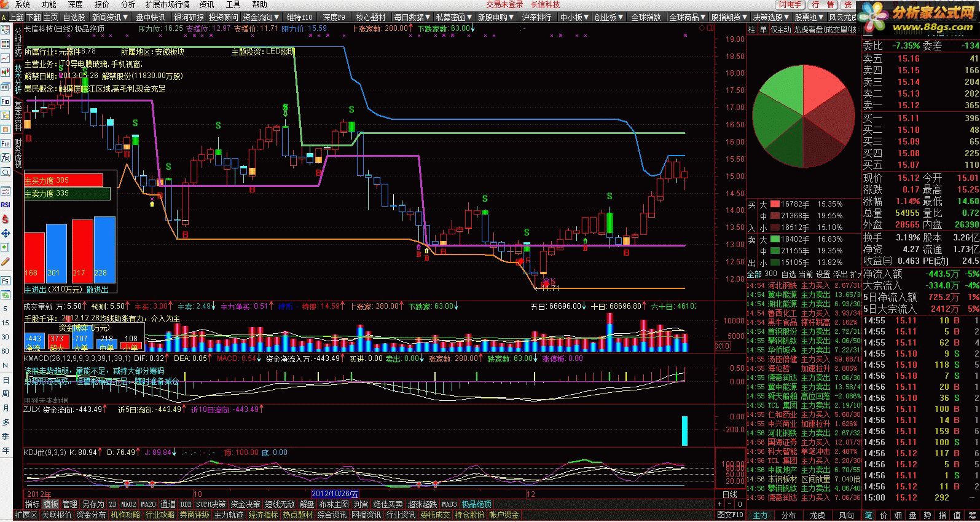Select the RSI indicator icon
This screenshot has width=980, height=522.
(x=7, y=205)
